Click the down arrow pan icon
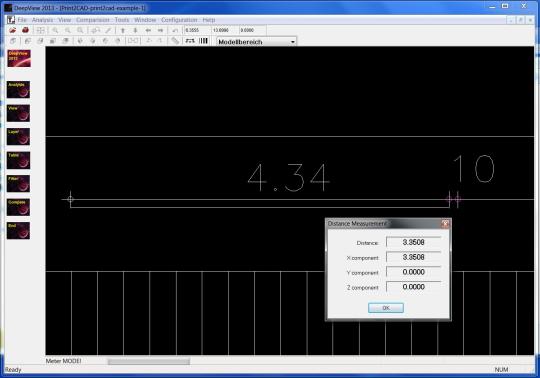 tap(135, 30)
